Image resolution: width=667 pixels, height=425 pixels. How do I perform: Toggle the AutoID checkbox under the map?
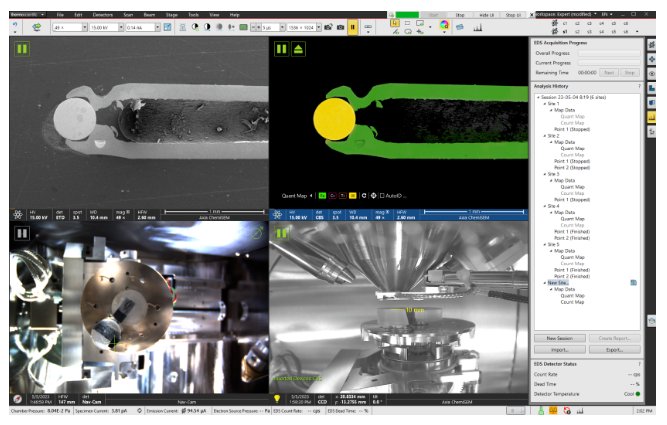(382, 195)
